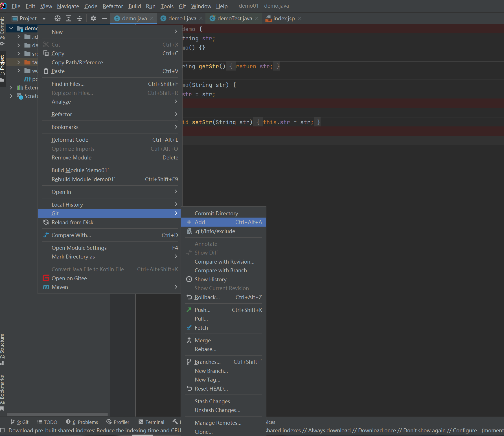The width and height of the screenshot is (504, 436).
Task: Click Configure... link in status bar
Action: pos(466,430)
